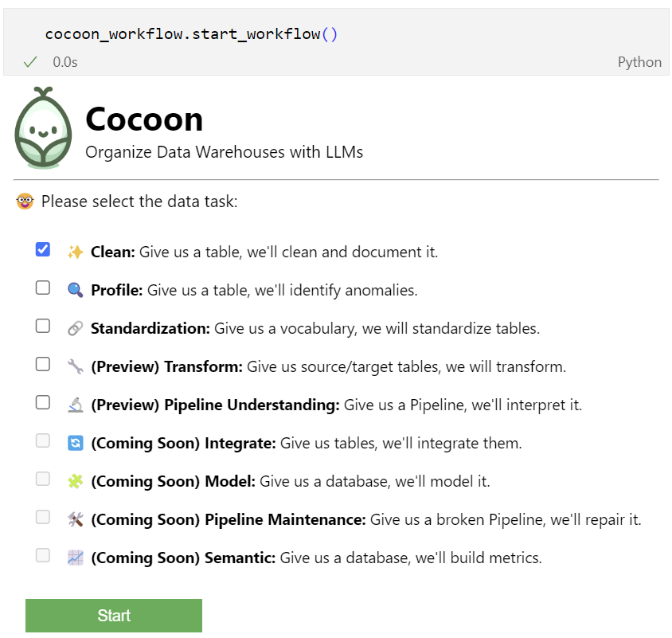The height and width of the screenshot is (638, 672).
Task: Click the Cocoon heading title
Action: point(144,119)
